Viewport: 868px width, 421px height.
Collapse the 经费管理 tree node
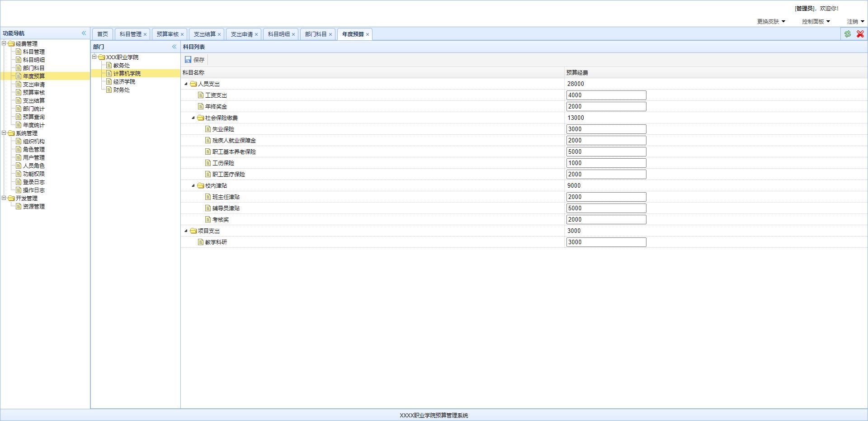[4, 43]
